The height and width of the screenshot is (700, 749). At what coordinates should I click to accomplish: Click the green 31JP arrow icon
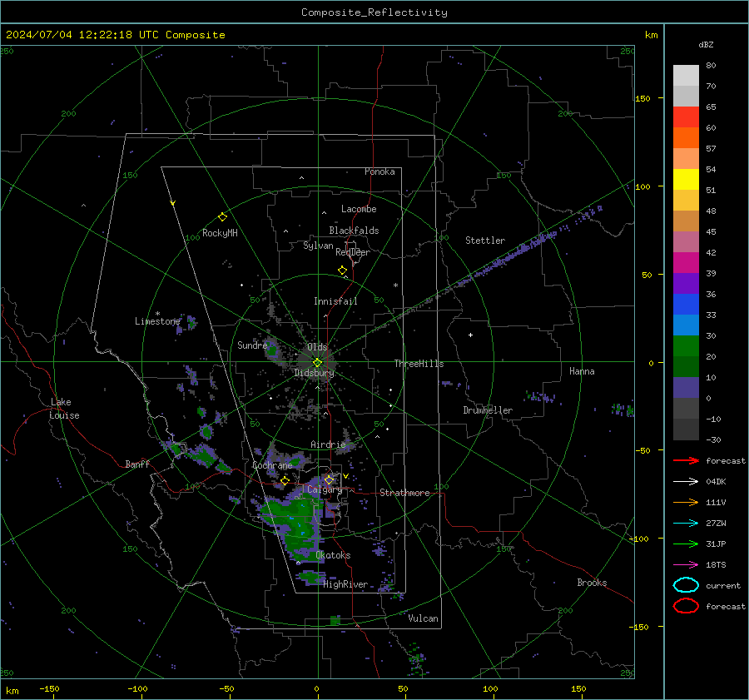tap(686, 544)
